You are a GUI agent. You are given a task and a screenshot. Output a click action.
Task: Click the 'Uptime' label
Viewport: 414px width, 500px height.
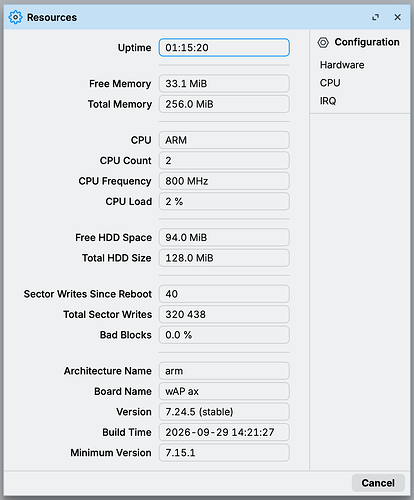134,48
